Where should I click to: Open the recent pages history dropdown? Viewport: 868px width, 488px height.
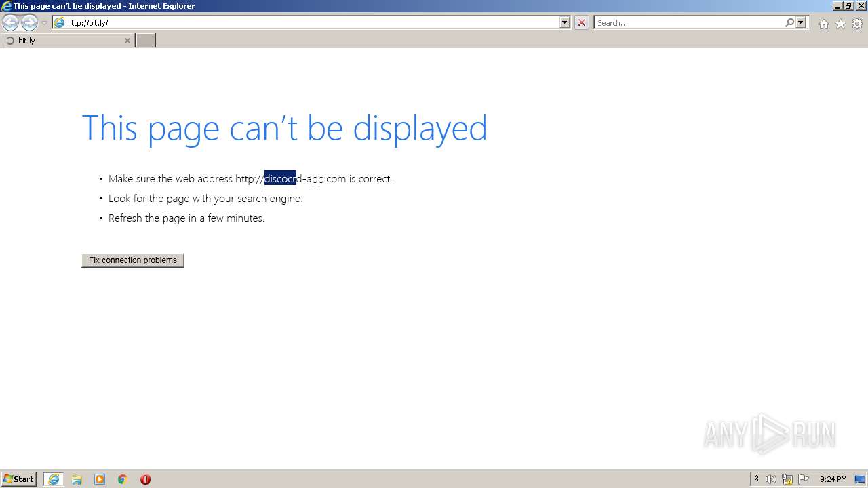[44, 23]
